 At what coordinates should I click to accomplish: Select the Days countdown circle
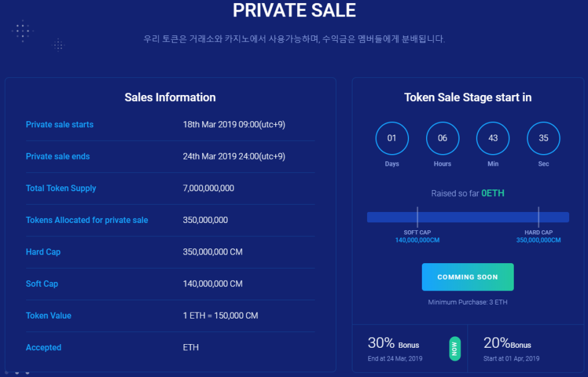[x=392, y=138]
